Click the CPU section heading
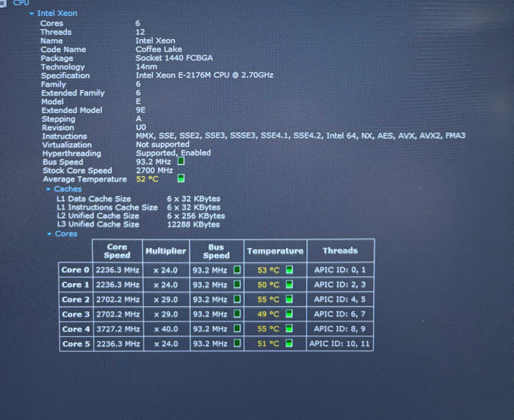Viewport: 514px width, 420px height. pyautogui.click(x=21, y=3)
